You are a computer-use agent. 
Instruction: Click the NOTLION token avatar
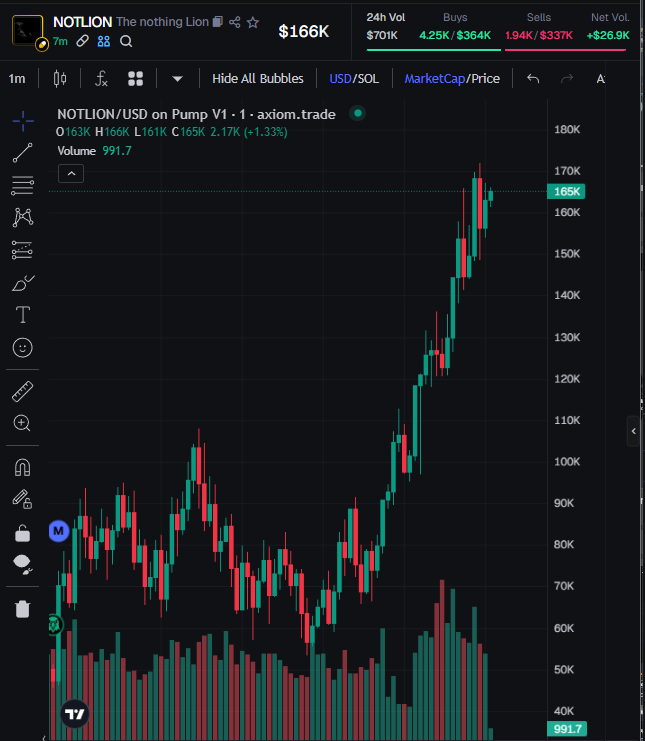coord(27,30)
